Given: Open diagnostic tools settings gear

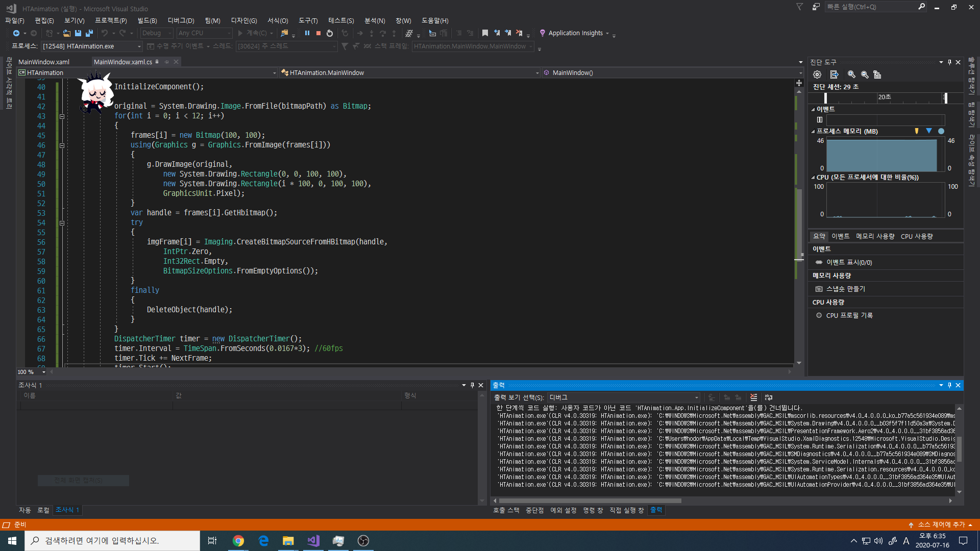Looking at the screenshot, I should click(x=817, y=74).
